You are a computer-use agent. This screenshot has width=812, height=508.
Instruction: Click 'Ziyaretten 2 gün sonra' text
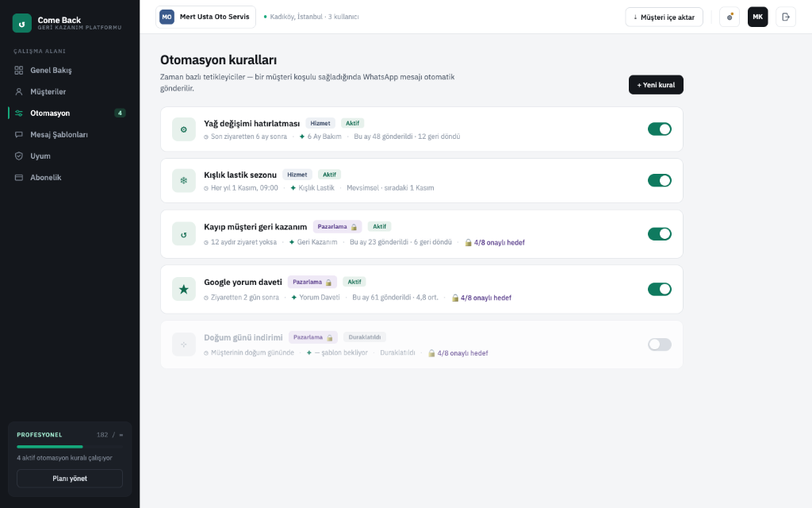(245, 298)
